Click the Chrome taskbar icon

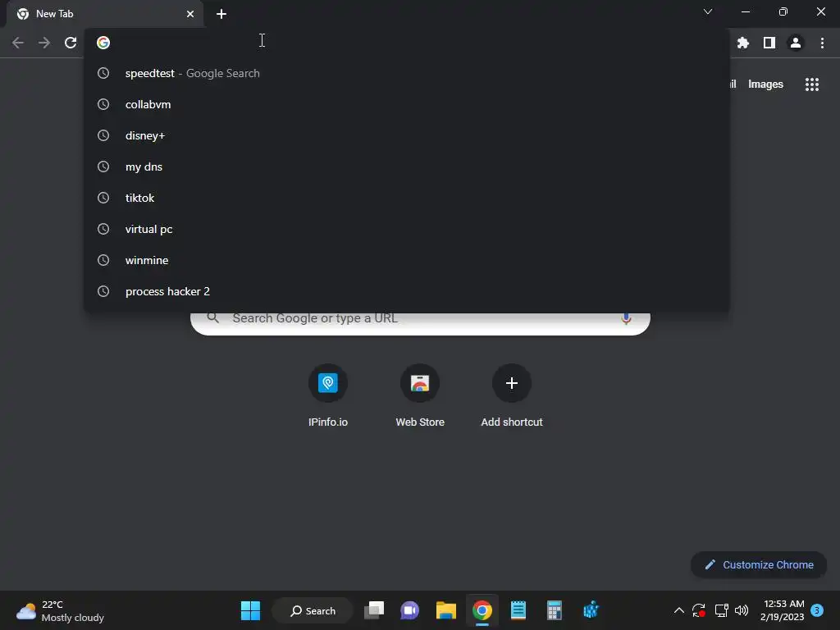pos(482,610)
